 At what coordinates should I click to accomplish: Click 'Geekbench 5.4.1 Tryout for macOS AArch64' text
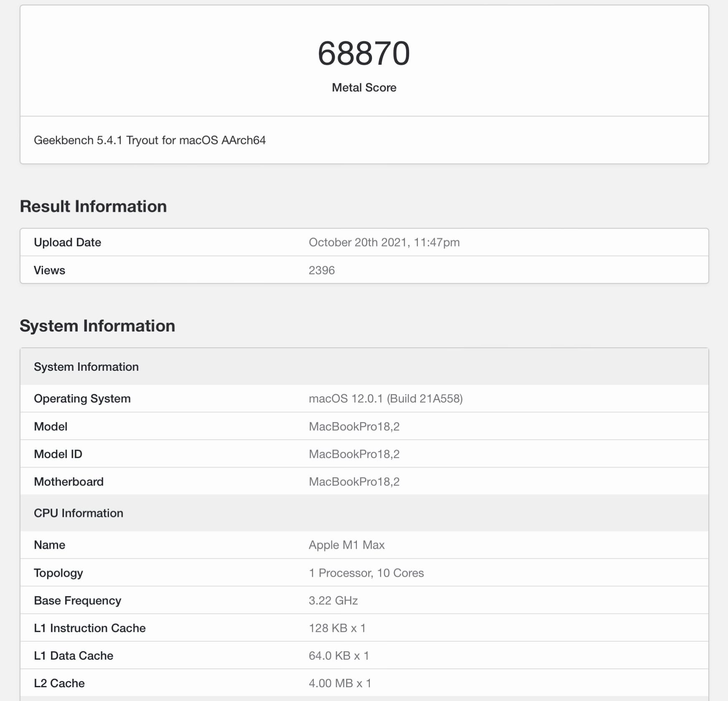(150, 140)
